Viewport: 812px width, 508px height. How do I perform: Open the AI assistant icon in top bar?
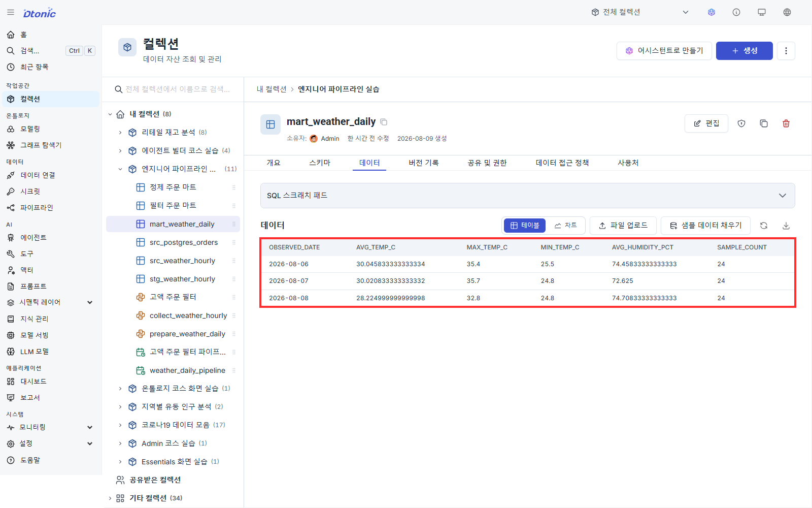(x=712, y=12)
